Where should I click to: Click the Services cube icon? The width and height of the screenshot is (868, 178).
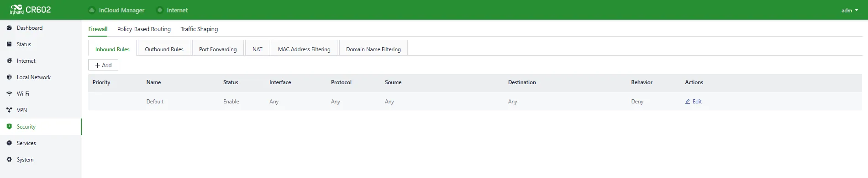pos(9,143)
